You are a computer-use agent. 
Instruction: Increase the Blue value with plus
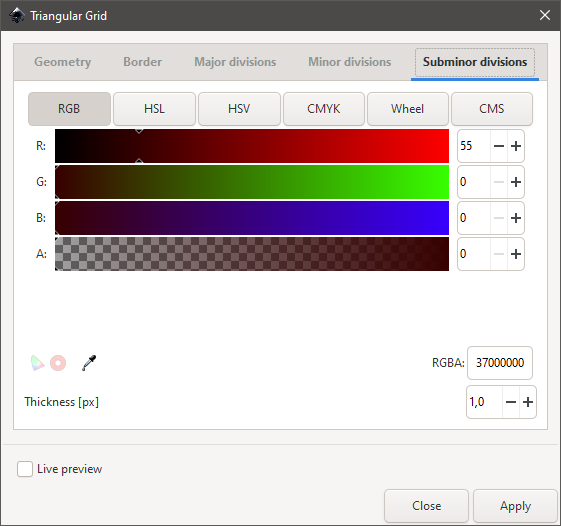516,218
